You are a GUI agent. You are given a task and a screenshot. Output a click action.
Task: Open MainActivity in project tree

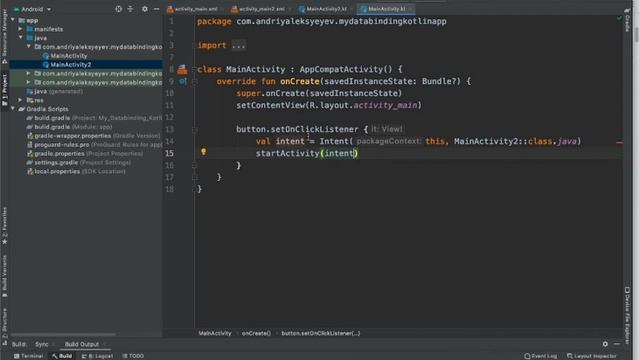point(69,56)
